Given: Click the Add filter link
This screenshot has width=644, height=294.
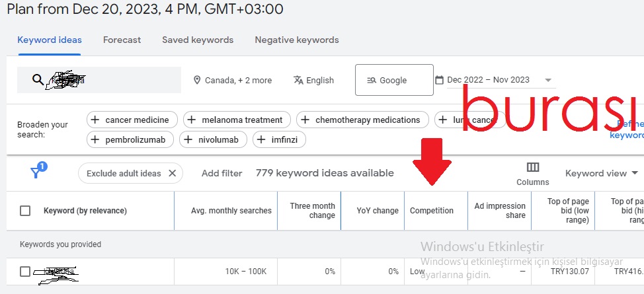Looking at the screenshot, I should click(221, 173).
